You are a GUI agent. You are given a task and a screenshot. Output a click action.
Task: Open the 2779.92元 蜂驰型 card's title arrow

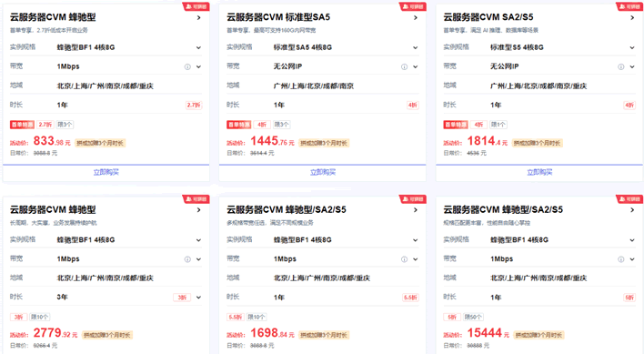point(199,210)
